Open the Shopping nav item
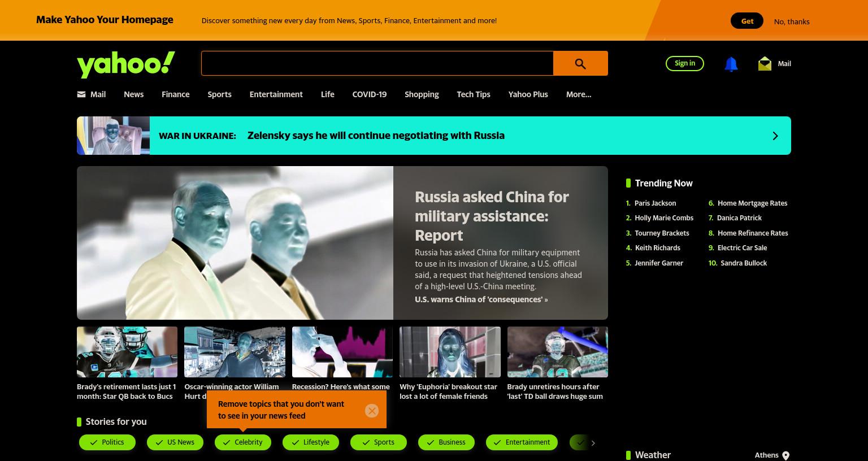The width and height of the screenshot is (868, 461). (x=422, y=94)
